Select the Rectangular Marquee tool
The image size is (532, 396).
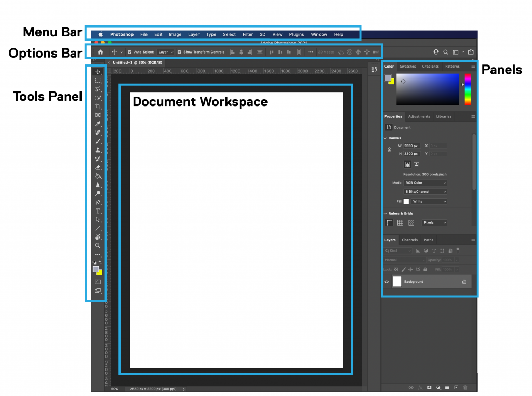coord(98,81)
